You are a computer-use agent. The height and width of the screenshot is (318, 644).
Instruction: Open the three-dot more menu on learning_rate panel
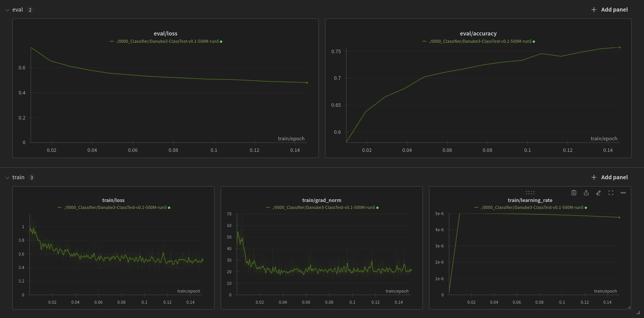pyautogui.click(x=623, y=193)
